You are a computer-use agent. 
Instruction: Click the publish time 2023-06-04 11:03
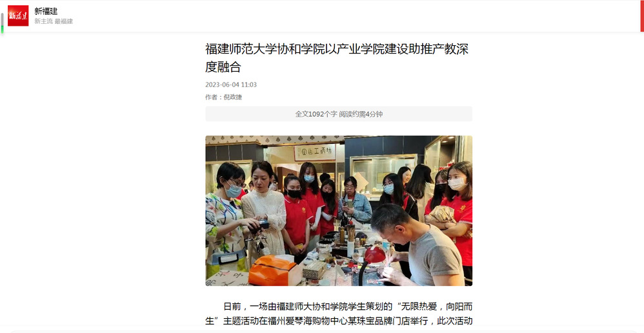point(231,85)
